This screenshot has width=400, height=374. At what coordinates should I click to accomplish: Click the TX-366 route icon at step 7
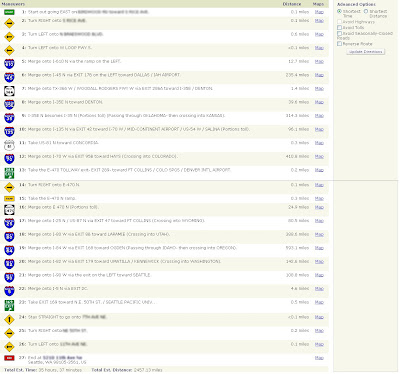tap(9, 91)
